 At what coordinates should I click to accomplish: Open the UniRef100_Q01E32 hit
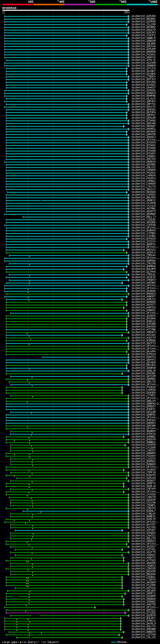click(143, 277)
